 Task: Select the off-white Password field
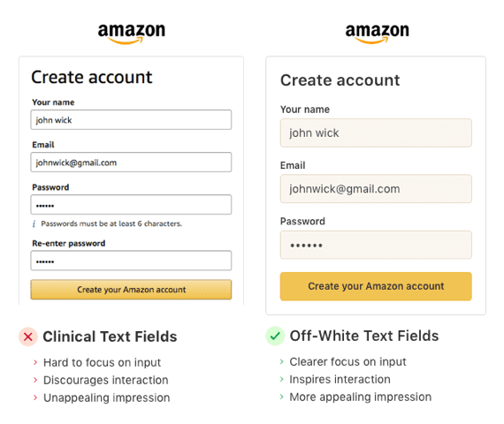click(x=376, y=245)
